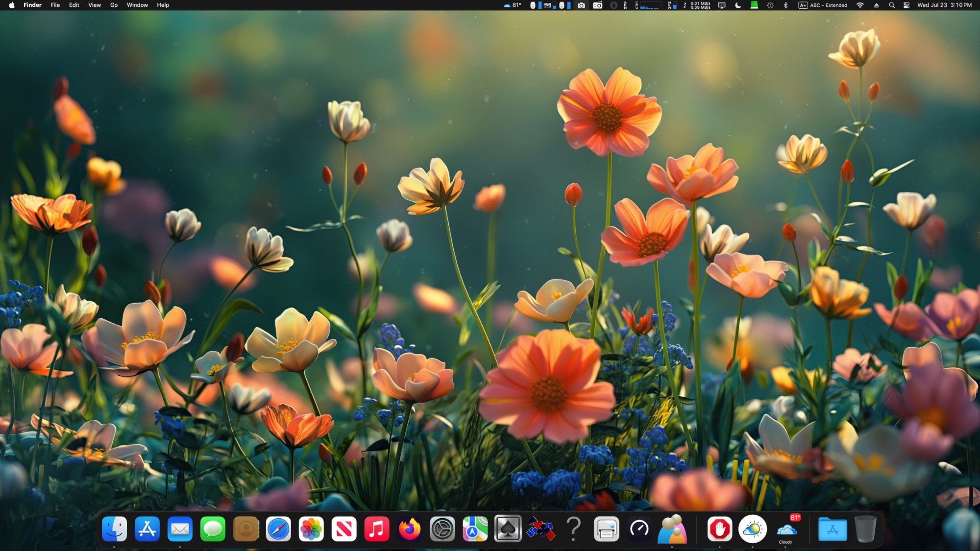This screenshot has height=551, width=980.
Task: Open the Photos app
Action: tap(311, 529)
